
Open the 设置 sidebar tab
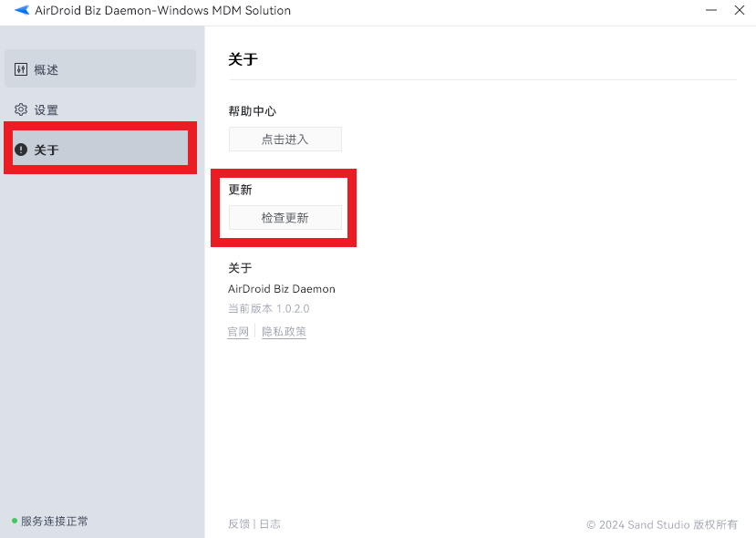(100, 109)
